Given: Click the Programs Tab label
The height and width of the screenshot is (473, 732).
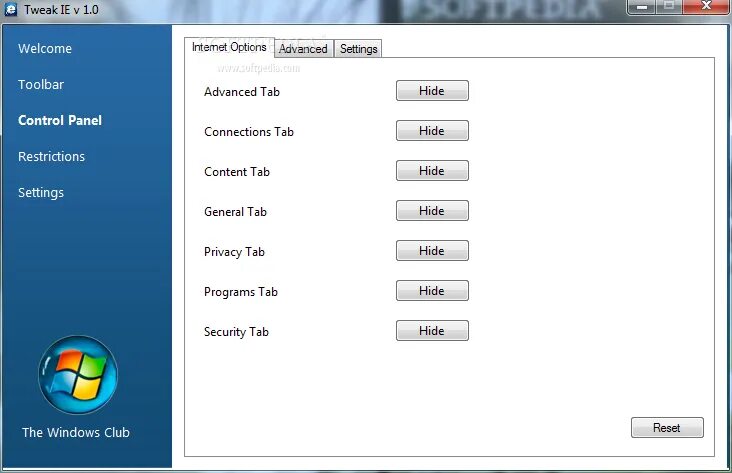Looking at the screenshot, I should point(241,292).
